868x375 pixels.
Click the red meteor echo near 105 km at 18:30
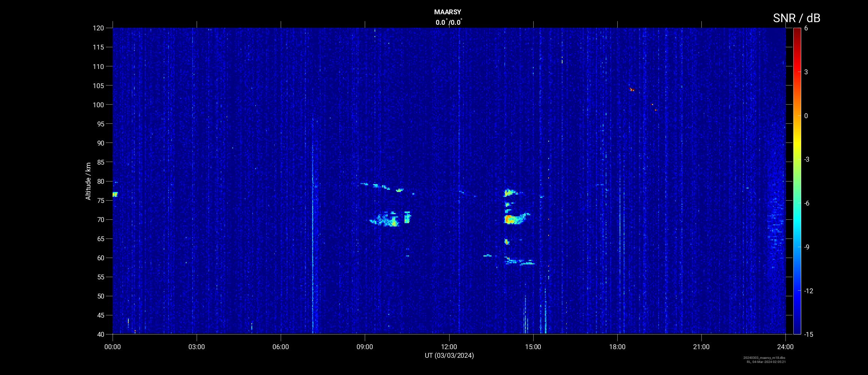(632, 89)
